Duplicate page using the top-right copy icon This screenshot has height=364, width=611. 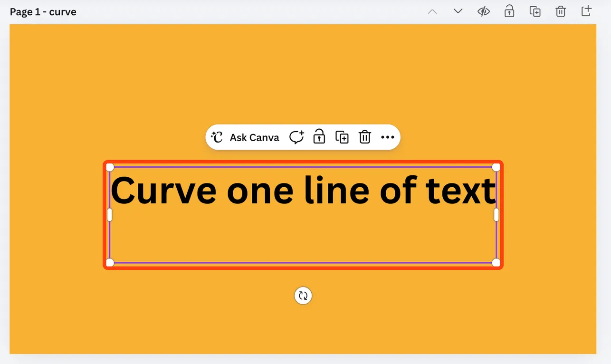pyautogui.click(x=535, y=11)
